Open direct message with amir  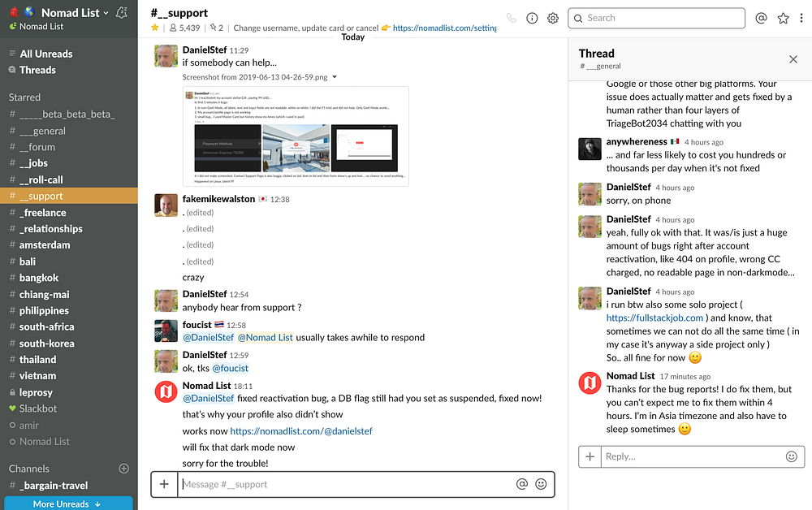click(69, 425)
